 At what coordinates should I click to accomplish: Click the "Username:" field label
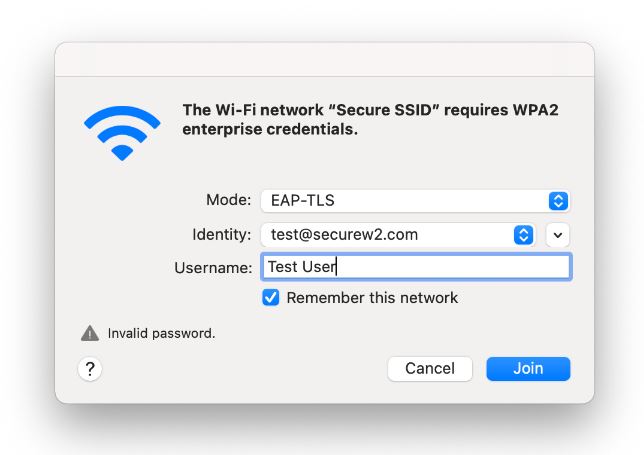point(213,267)
